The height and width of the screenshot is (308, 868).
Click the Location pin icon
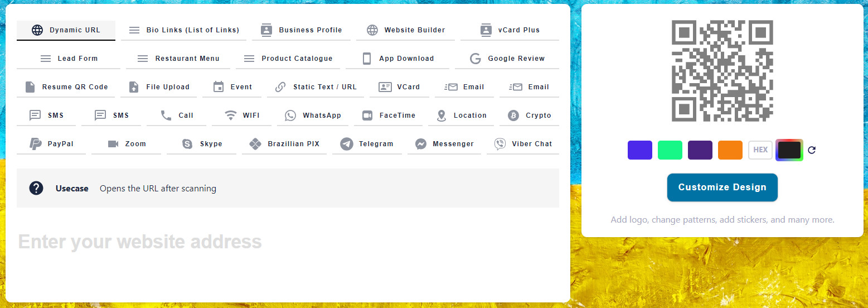442,116
